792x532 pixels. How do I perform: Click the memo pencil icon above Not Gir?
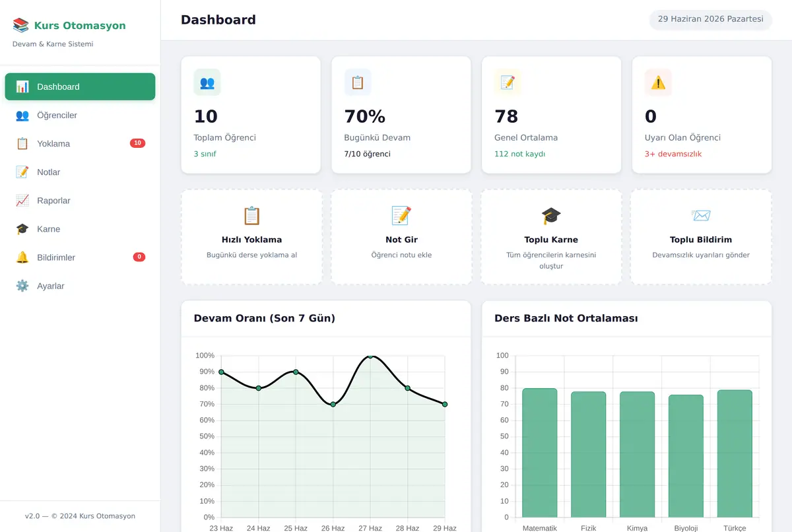coord(401,216)
